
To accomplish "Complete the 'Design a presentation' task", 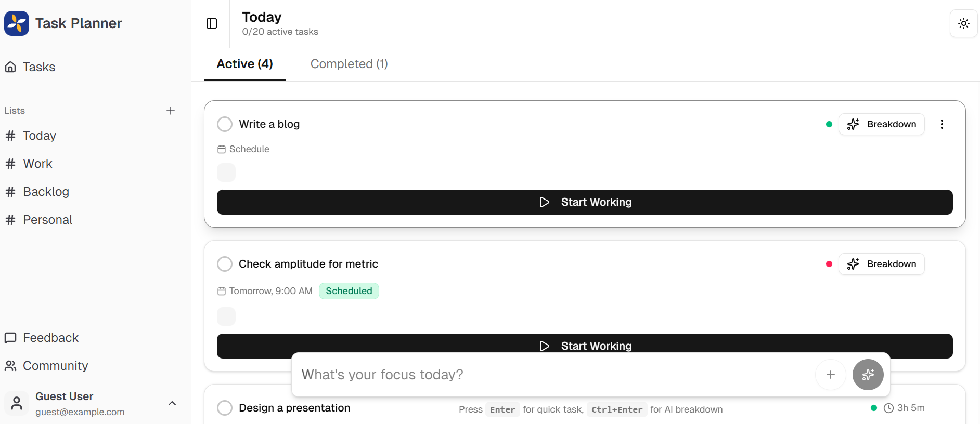I will coord(225,408).
